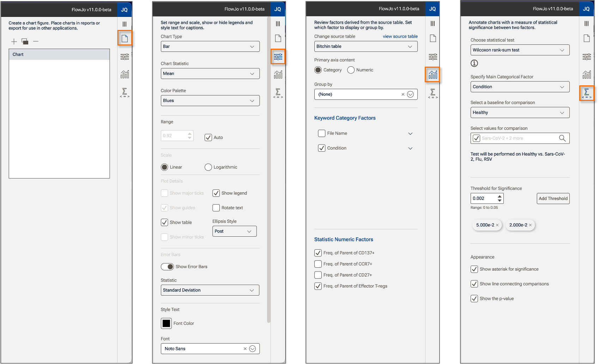Click the three vertical bars icon in first panel

[x=125, y=24]
